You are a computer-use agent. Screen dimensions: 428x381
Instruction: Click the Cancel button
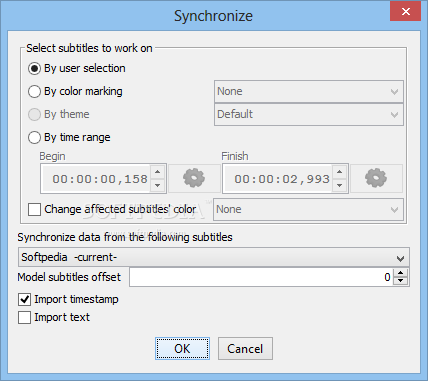pyautogui.click(x=245, y=349)
